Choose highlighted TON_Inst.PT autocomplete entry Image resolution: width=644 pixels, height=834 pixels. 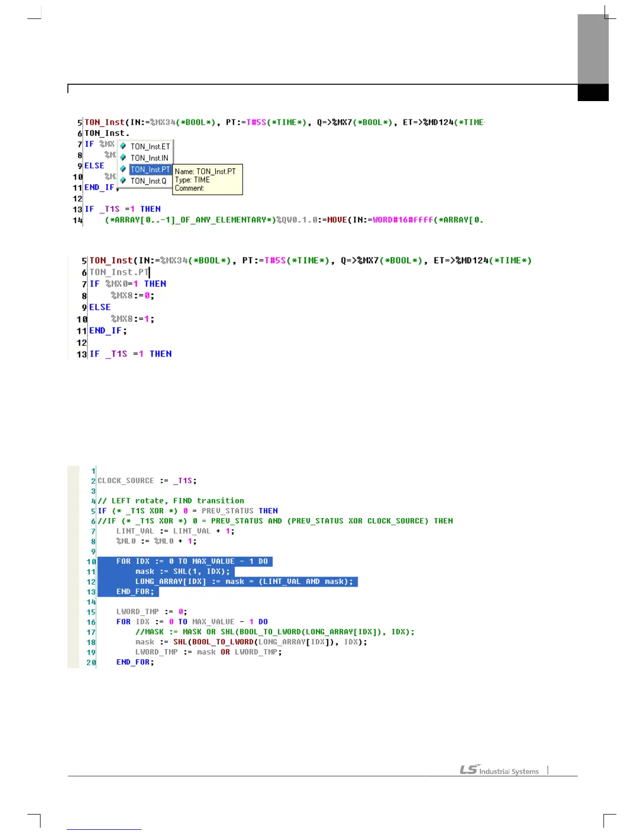(150, 170)
